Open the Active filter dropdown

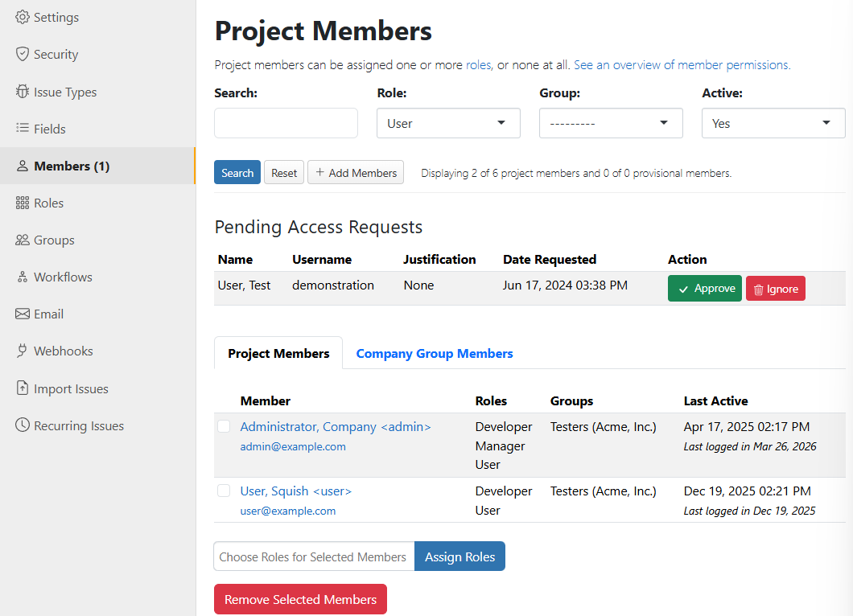pos(773,123)
